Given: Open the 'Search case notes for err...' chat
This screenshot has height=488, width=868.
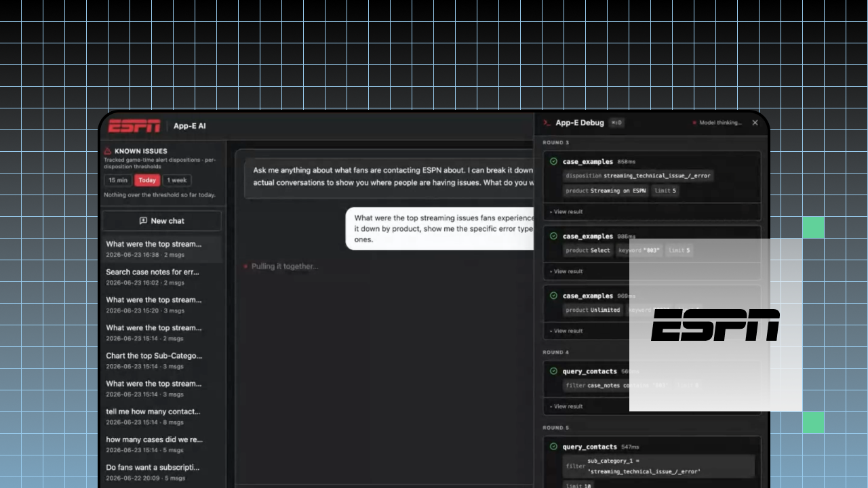Looking at the screenshot, I should (161, 277).
